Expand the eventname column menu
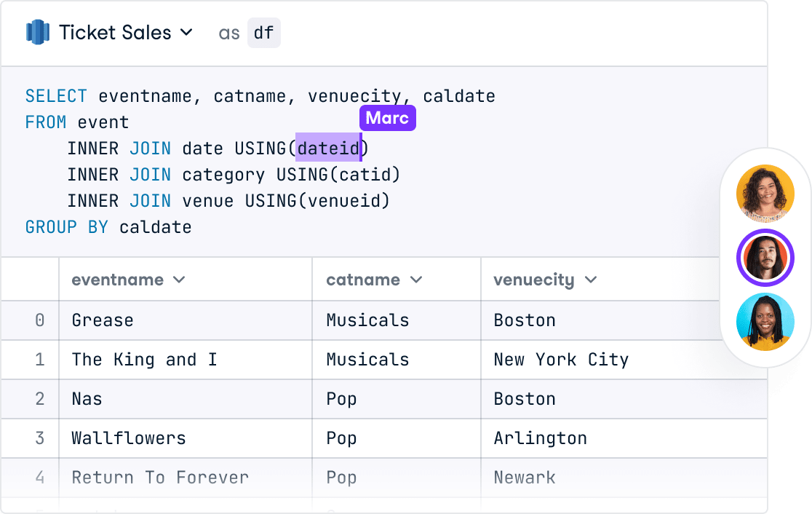The image size is (812, 514). click(178, 280)
